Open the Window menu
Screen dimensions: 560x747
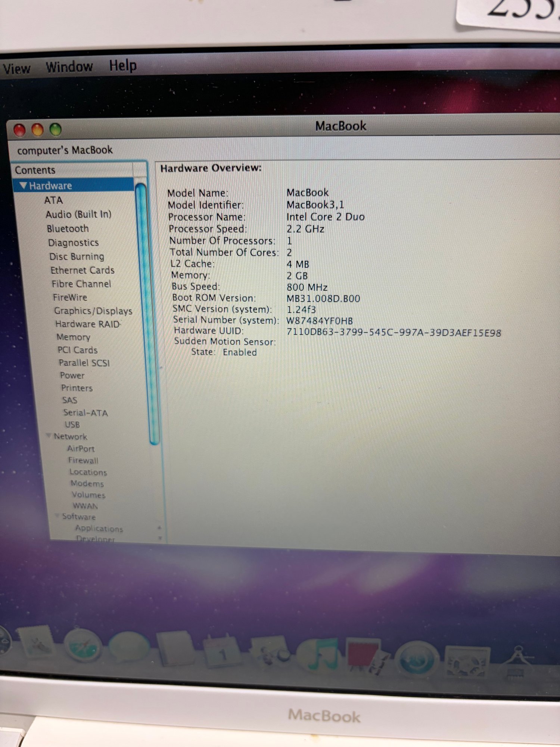point(69,67)
